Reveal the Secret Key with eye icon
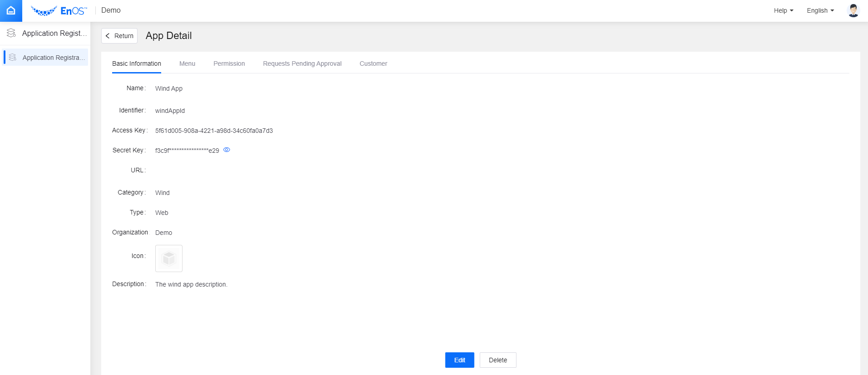 [x=227, y=150]
